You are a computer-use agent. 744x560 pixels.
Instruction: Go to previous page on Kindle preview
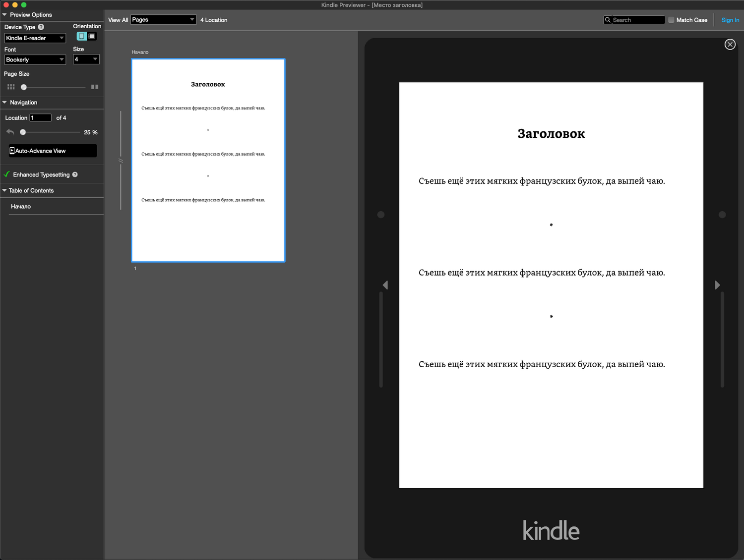pyautogui.click(x=385, y=285)
